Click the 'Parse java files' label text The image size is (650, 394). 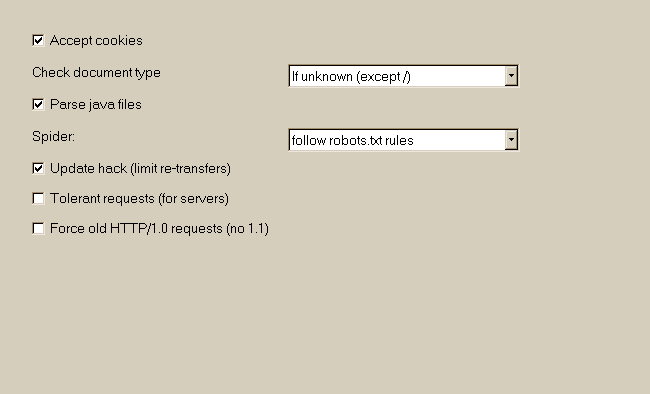tap(96, 105)
